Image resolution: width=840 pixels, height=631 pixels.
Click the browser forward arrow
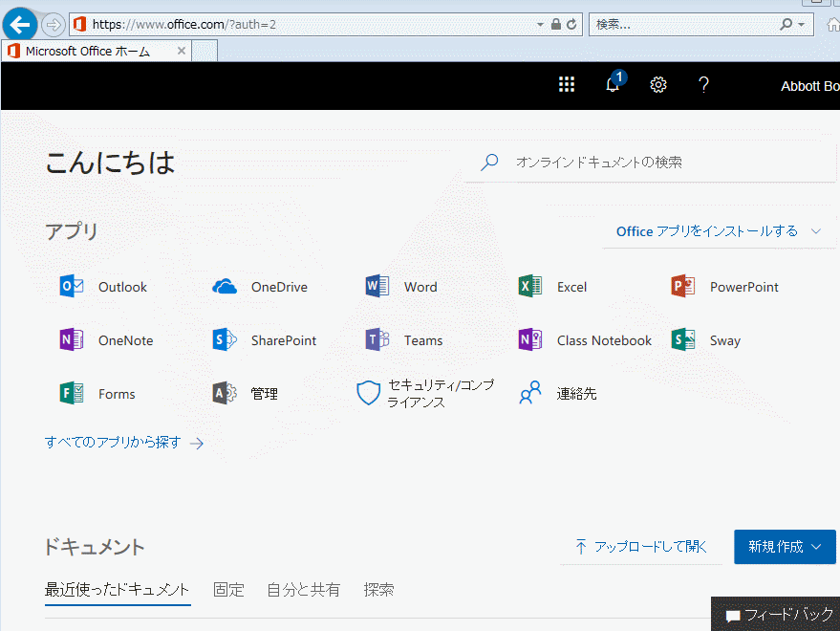click(53, 25)
